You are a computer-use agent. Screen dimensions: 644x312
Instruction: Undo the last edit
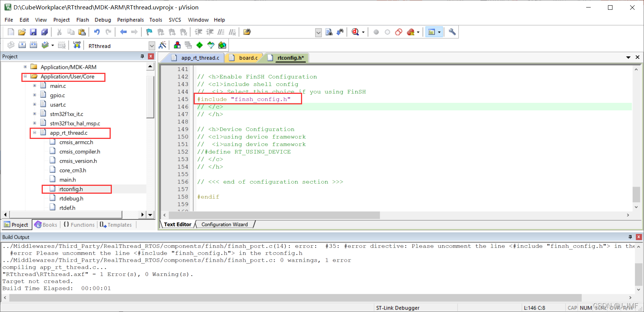[97, 32]
